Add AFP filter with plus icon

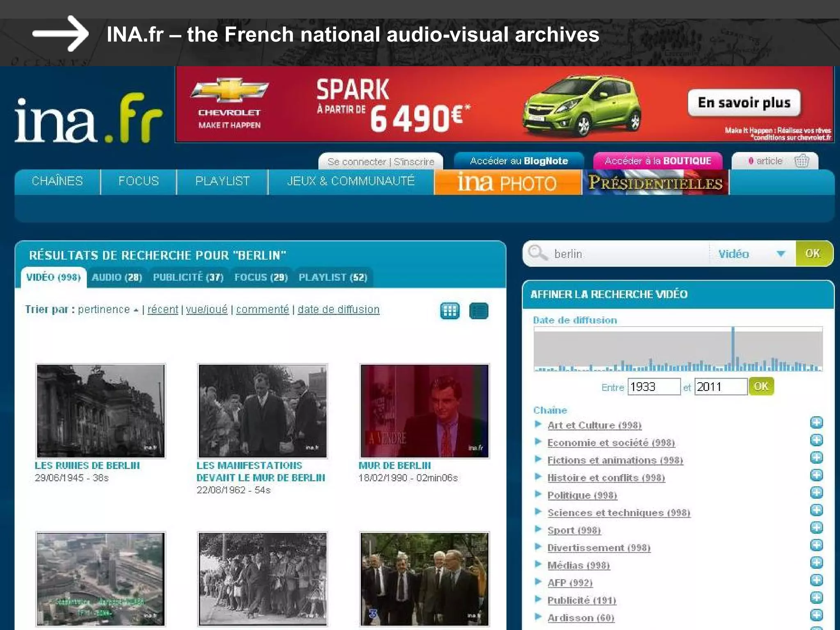coord(816,580)
